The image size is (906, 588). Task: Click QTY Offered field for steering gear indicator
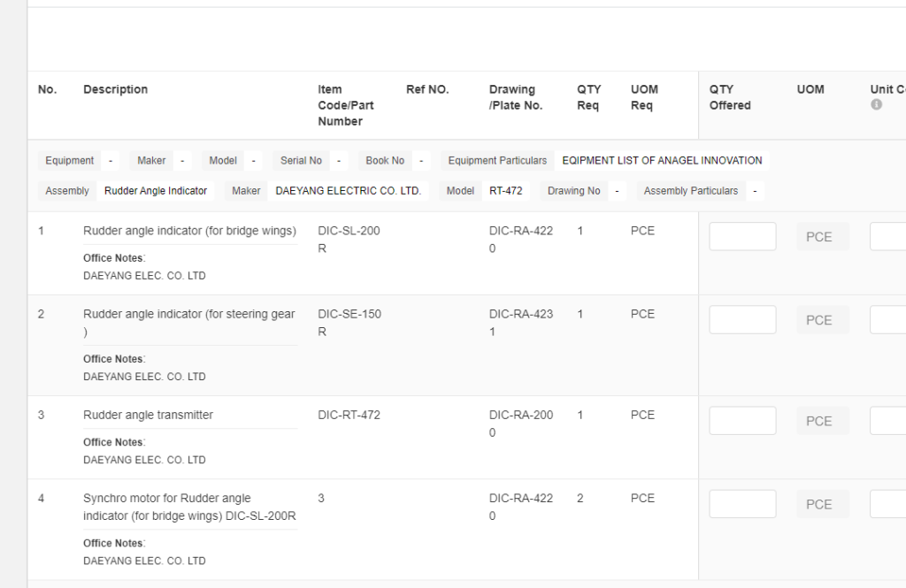coord(742,320)
